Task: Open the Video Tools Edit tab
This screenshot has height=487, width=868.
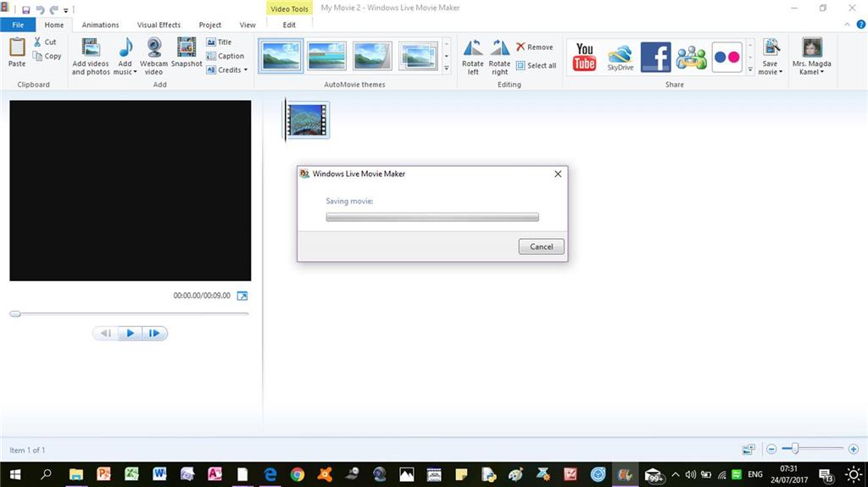Action: [289, 25]
